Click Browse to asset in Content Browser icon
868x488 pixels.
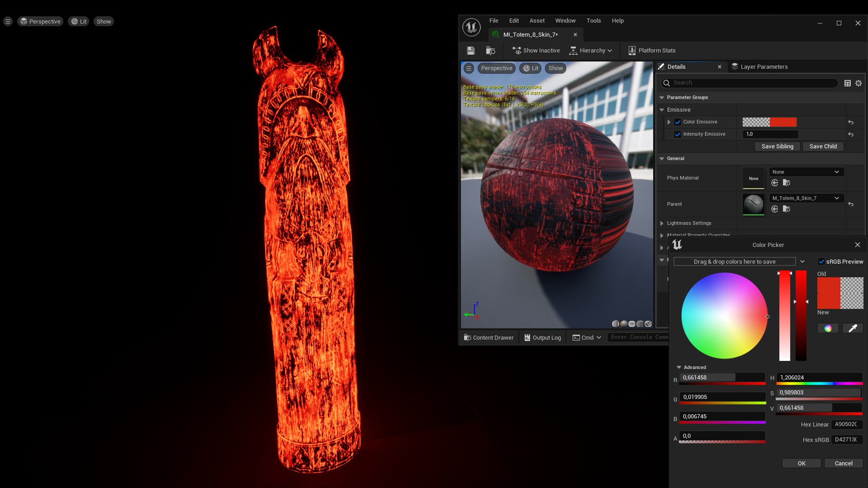pyautogui.click(x=491, y=51)
